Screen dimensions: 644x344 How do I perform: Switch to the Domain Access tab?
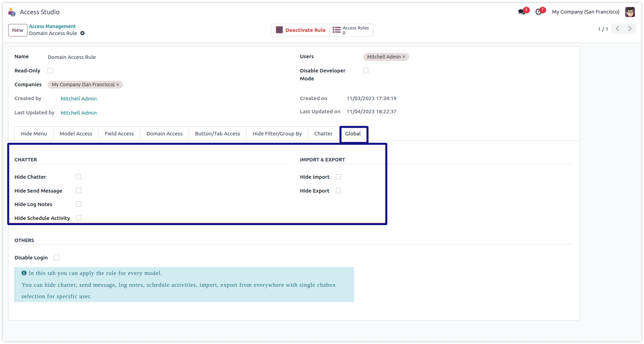pos(164,134)
